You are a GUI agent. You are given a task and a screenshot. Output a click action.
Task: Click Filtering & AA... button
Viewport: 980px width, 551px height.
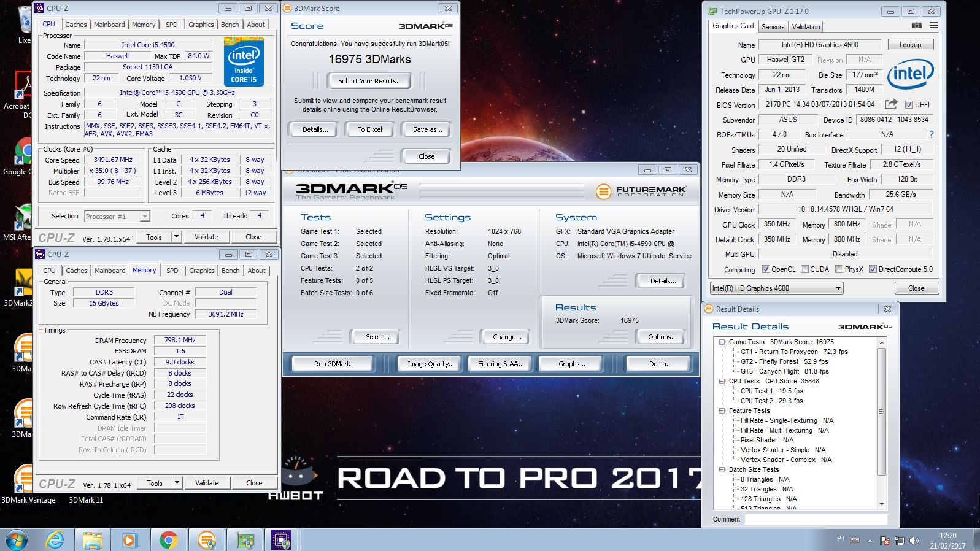coord(501,364)
